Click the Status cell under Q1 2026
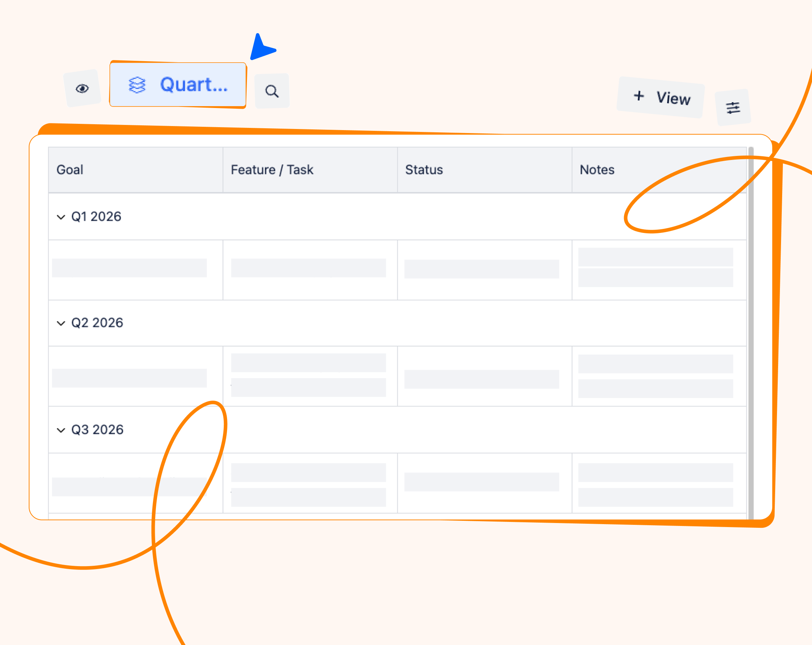 coord(482,269)
